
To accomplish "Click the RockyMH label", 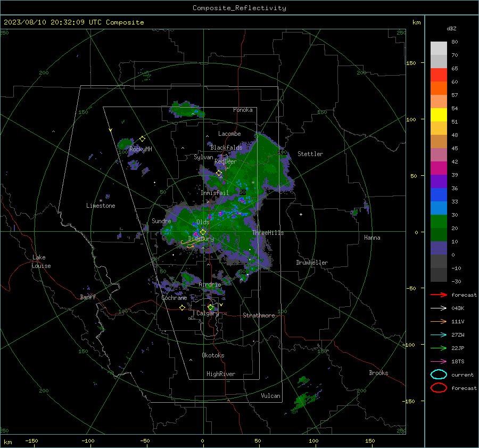I will pyautogui.click(x=141, y=149).
